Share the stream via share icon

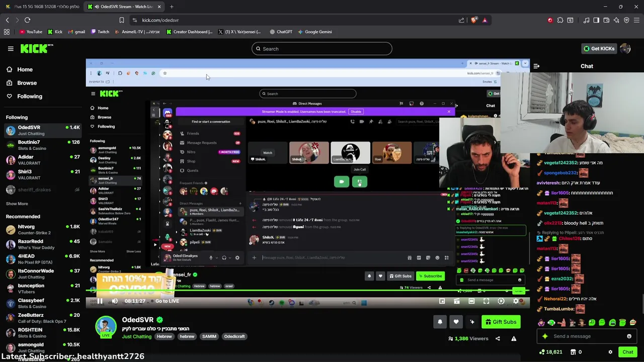tap(498, 338)
